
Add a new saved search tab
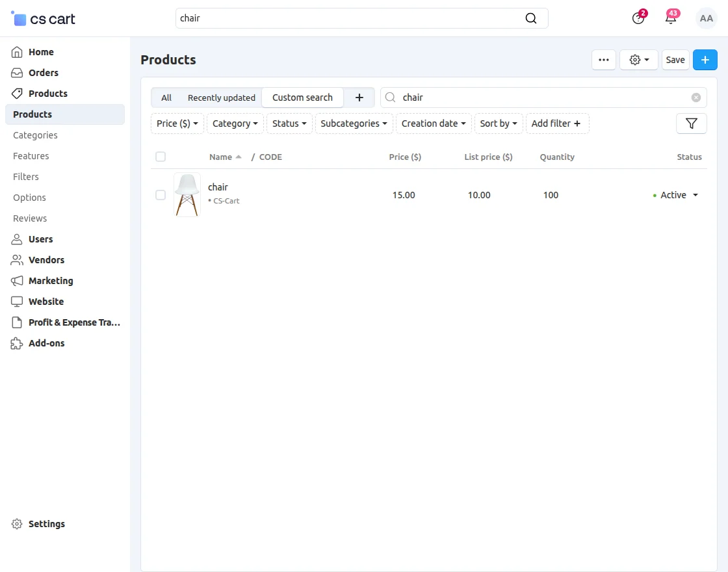coord(359,97)
